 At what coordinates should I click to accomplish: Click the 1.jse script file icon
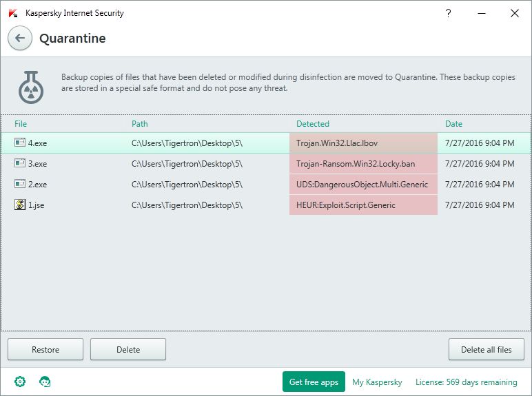tap(20, 205)
